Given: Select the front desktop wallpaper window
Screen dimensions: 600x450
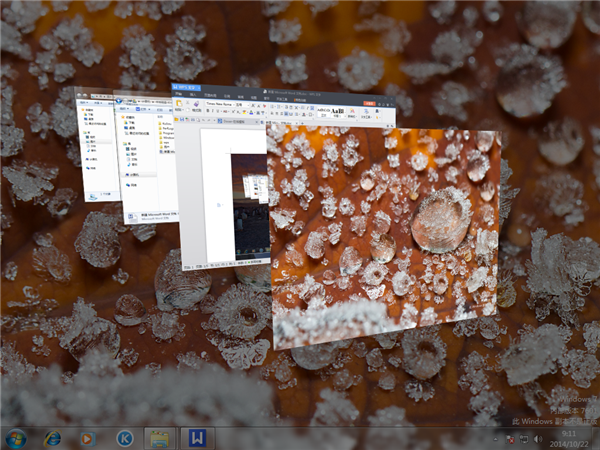Looking at the screenshot, I should pos(385,235).
